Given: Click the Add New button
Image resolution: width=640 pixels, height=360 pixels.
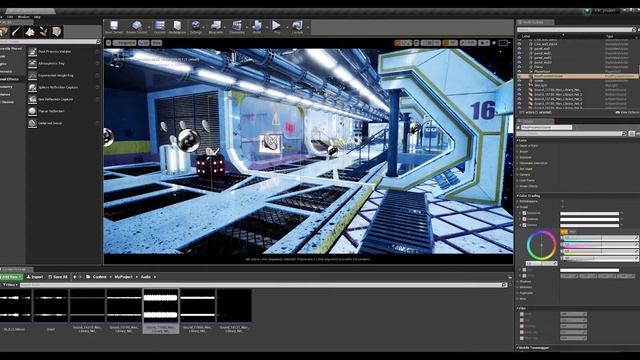Looking at the screenshot, I should (11, 277).
